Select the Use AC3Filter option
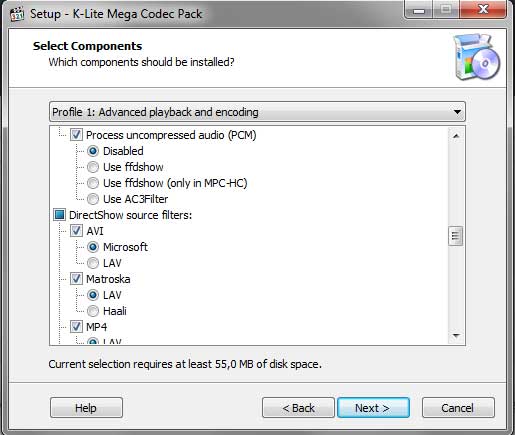The width and height of the screenshot is (515, 435). [93, 199]
